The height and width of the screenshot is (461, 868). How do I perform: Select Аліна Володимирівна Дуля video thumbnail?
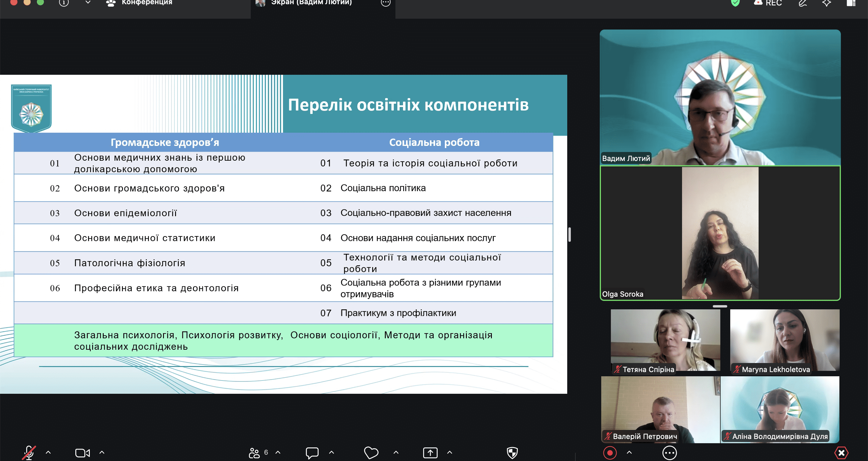[780, 409]
